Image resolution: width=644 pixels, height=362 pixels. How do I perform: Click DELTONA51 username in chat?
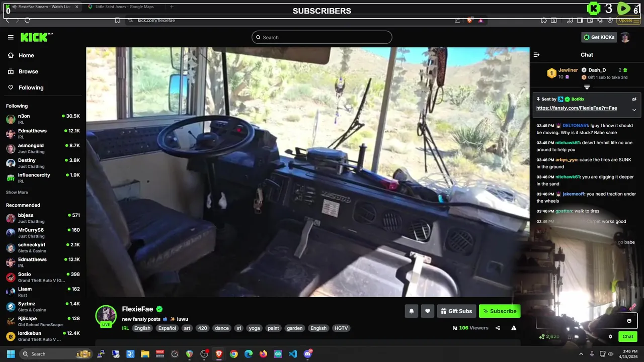click(x=576, y=126)
